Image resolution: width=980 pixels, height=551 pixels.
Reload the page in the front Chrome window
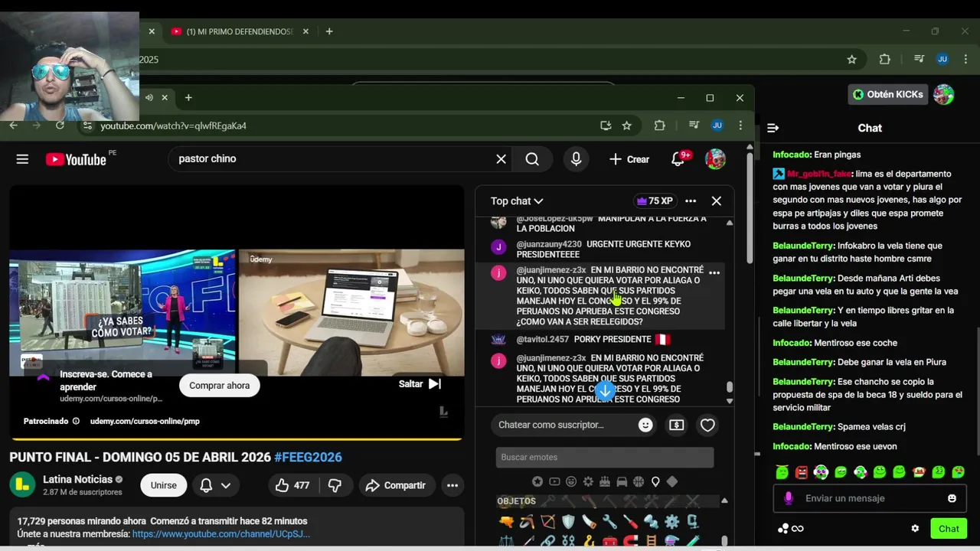coord(60,126)
